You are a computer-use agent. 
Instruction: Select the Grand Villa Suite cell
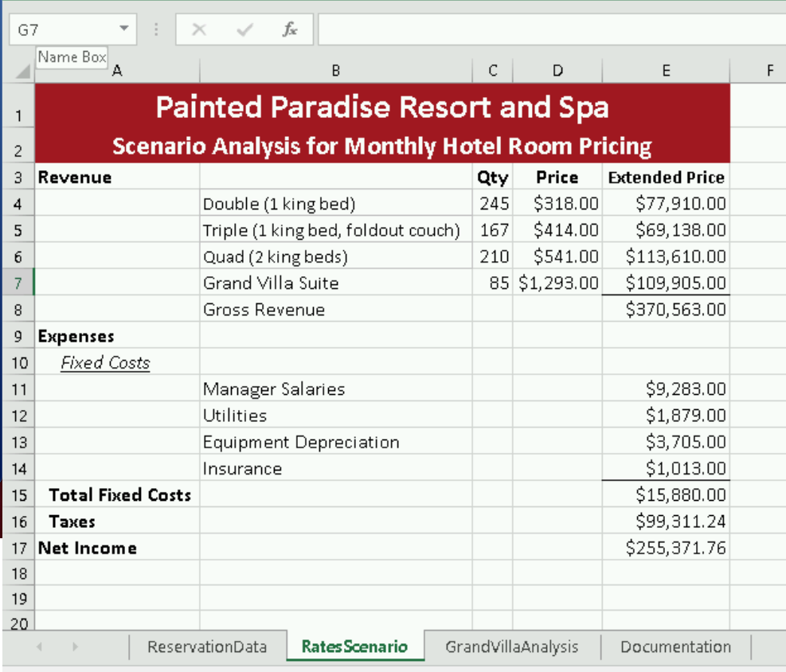coord(336,283)
